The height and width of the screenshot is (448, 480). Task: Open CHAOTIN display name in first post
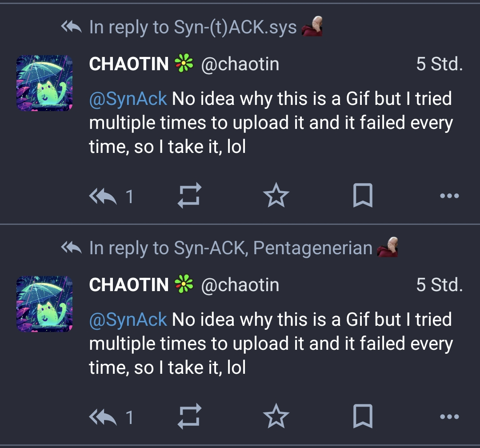(129, 64)
